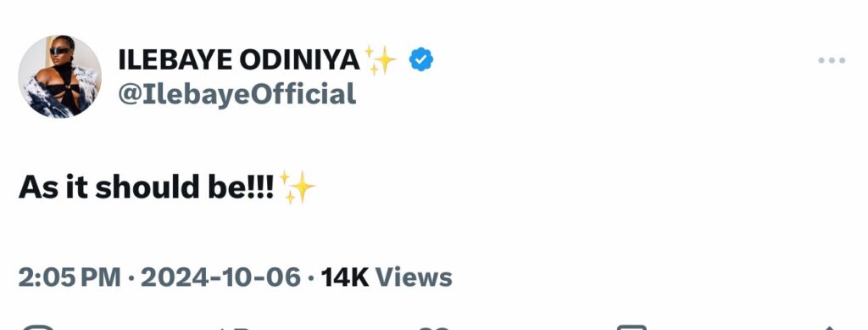
Task: Click the 2024-10-06 post date
Action: pos(220,277)
